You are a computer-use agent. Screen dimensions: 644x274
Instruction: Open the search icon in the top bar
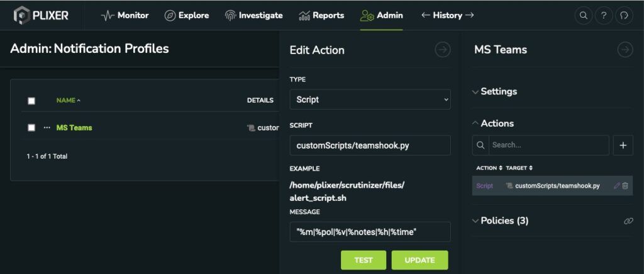pos(583,16)
